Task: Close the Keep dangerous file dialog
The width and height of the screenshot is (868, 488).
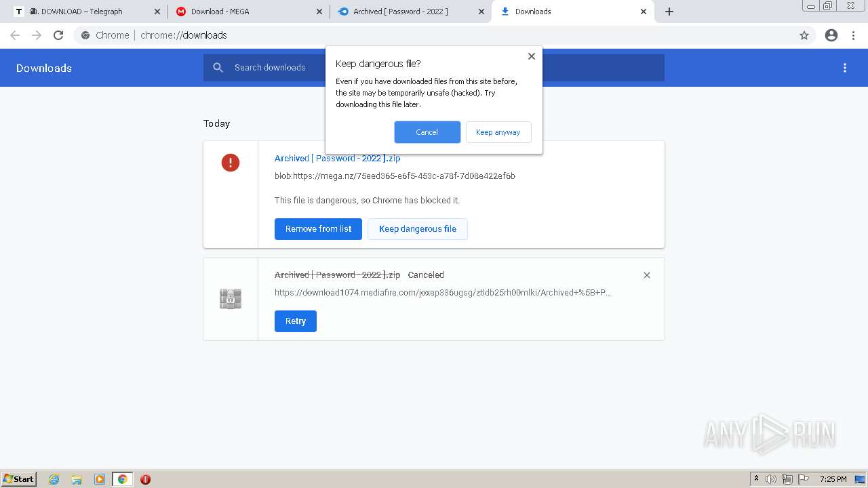Action: click(x=532, y=56)
